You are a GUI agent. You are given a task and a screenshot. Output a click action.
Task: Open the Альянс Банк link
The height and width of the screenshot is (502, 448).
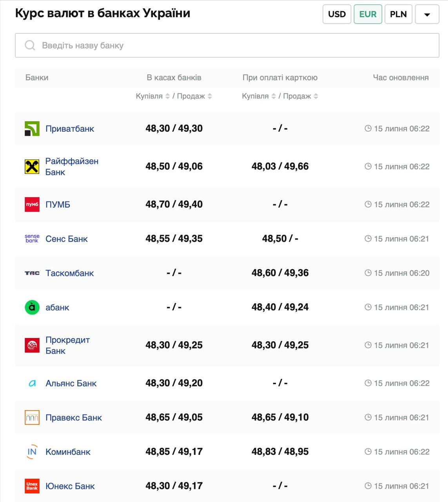(x=71, y=383)
